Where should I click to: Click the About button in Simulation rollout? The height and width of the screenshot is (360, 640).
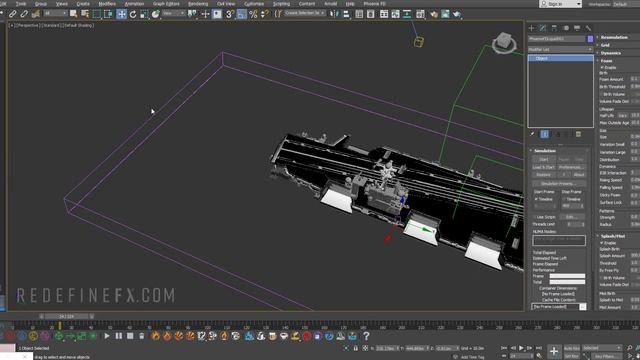pyautogui.click(x=579, y=175)
